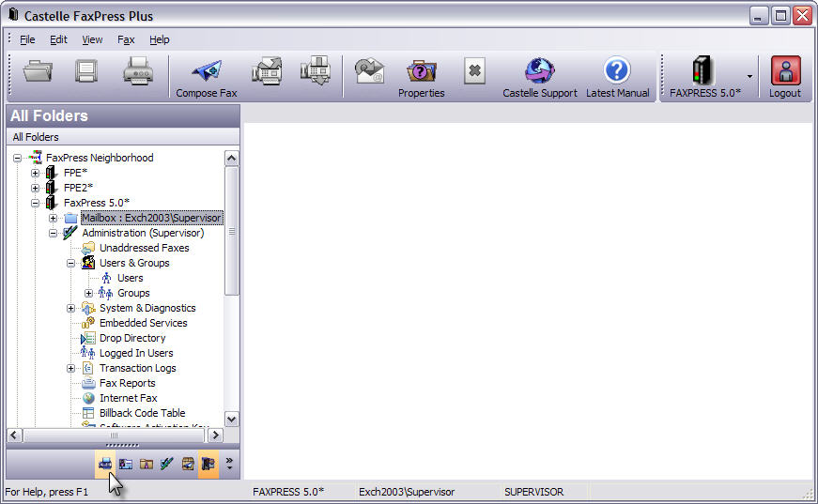Open the Fax menu

click(126, 39)
